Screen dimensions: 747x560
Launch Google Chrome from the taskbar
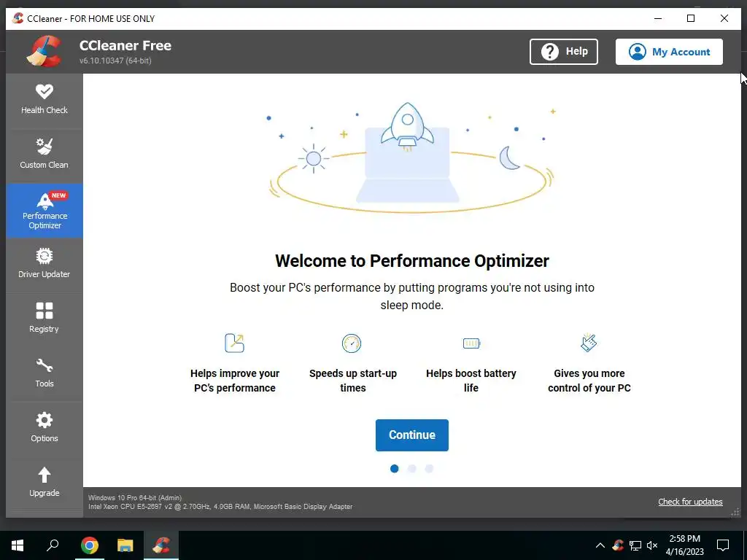click(90, 545)
